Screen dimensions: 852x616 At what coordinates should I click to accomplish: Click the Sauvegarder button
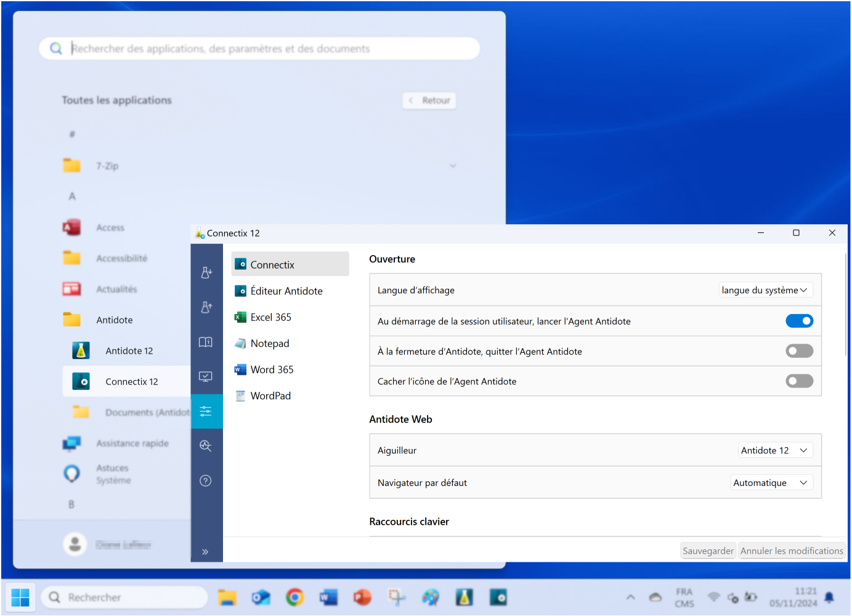(x=708, y=551)
